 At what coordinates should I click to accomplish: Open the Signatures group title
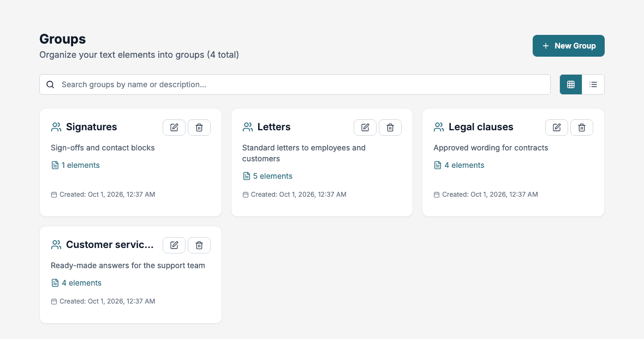[x=92, y=127]
